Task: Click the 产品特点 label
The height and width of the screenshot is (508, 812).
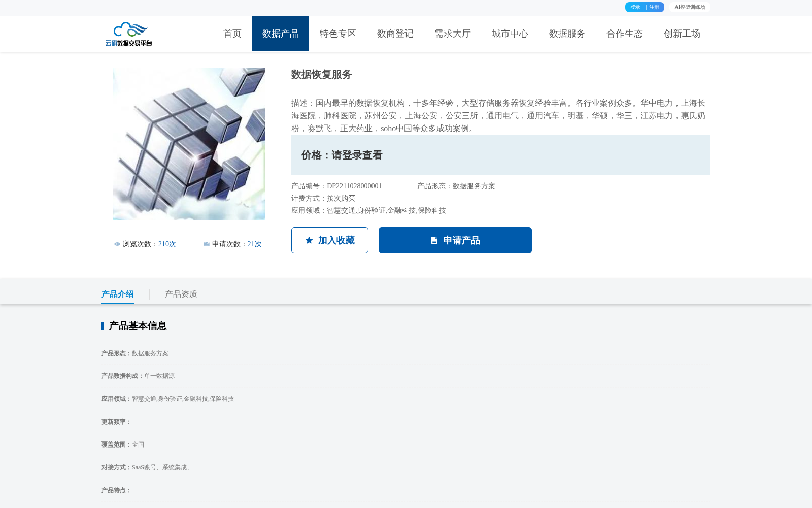Action: click(116, 490)
